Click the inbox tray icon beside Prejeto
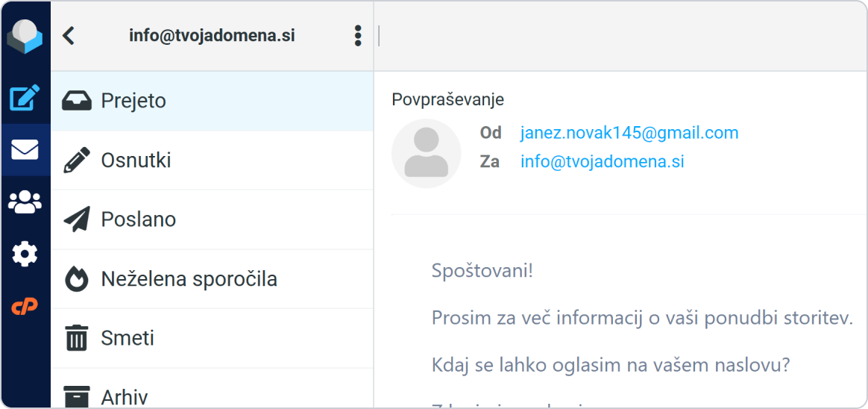The width and height of the screenshot is (868, 409). click(x=76, y=102)
